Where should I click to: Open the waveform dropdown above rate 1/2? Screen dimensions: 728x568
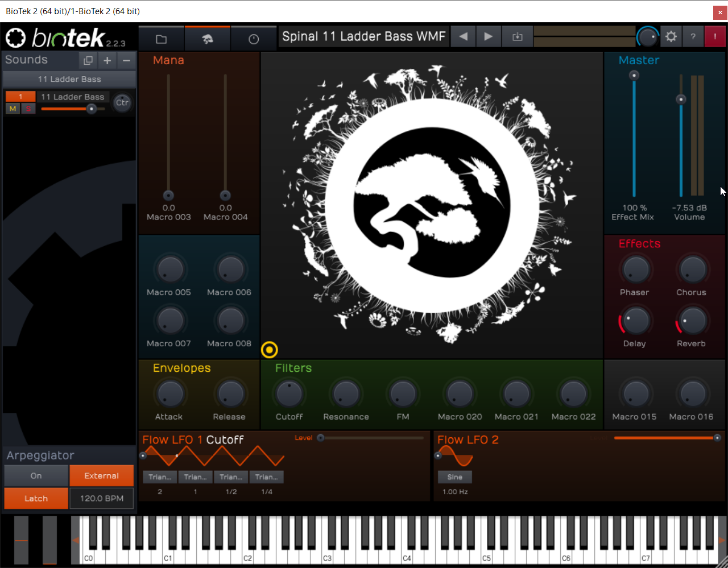(231, 477)
